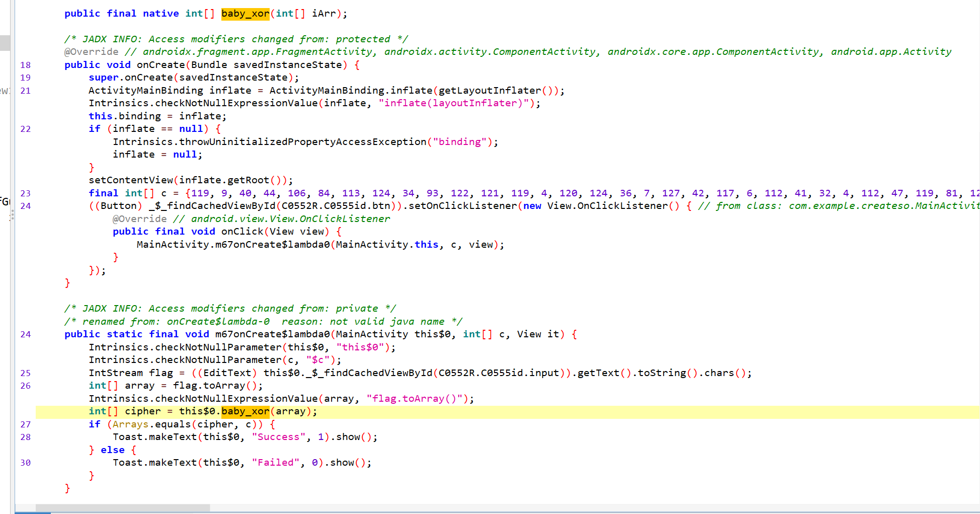Click line number 18 in the gutter
980x514 pixels.
[26, 65]
